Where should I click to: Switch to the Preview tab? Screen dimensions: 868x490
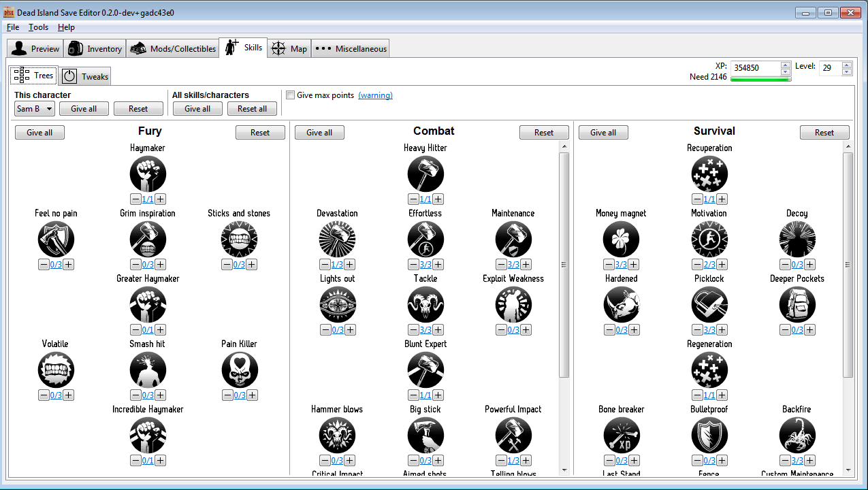point(36,48)
